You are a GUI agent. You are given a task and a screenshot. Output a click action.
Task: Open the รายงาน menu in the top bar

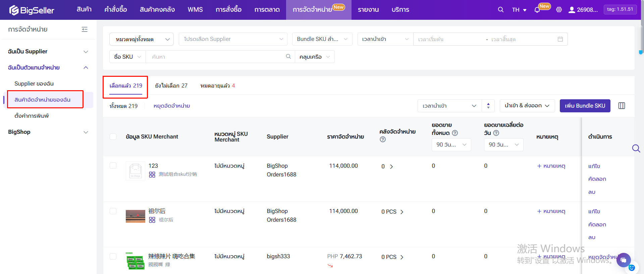(368, 10)
